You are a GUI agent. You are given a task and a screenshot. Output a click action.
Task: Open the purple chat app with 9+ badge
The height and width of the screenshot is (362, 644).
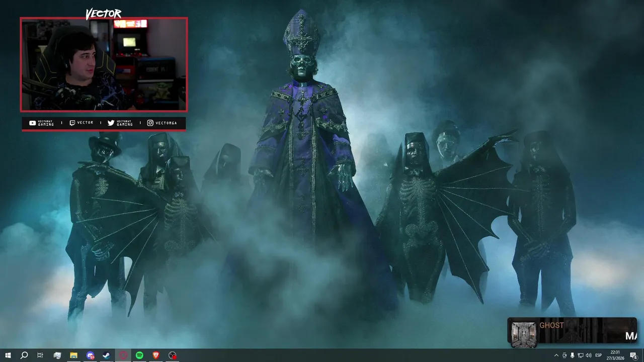(x=90, y=355)
